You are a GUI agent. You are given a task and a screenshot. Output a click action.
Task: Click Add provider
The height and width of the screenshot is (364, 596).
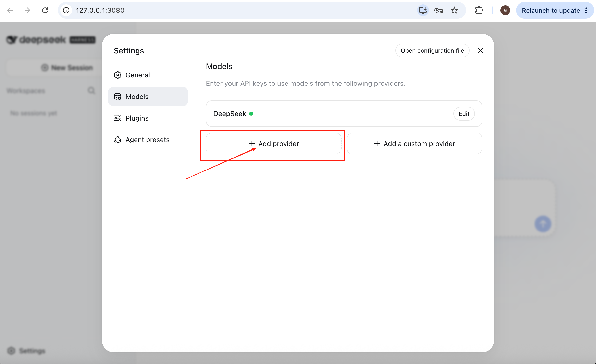coord(274,144)
